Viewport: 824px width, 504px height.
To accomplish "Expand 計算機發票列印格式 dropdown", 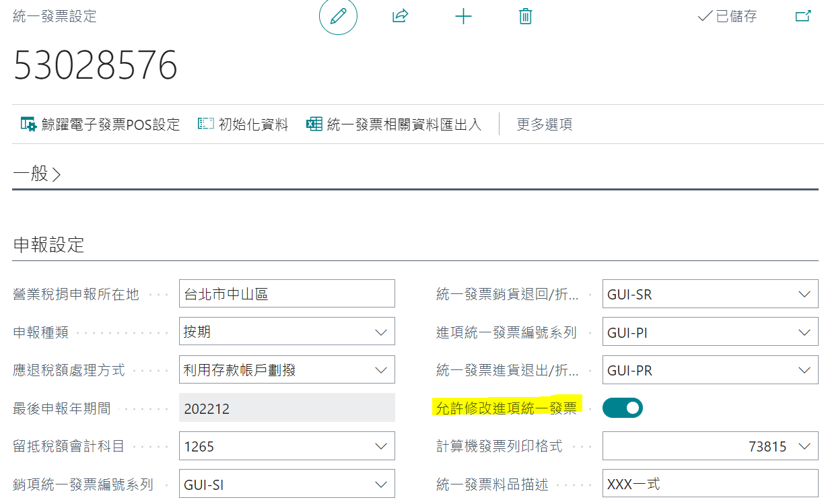I will tap(804, 445).
